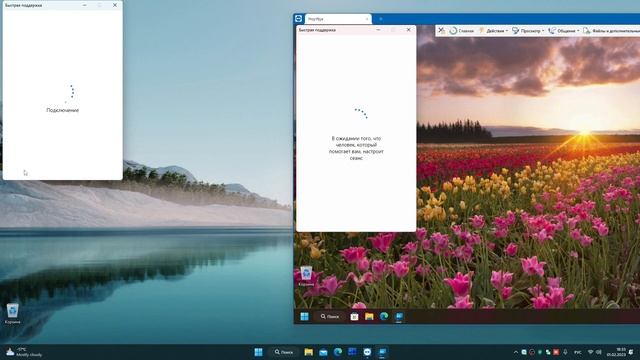The image size is (640, 360).
Task: Open volume speaker quick settings
Action: coord(599,352)
